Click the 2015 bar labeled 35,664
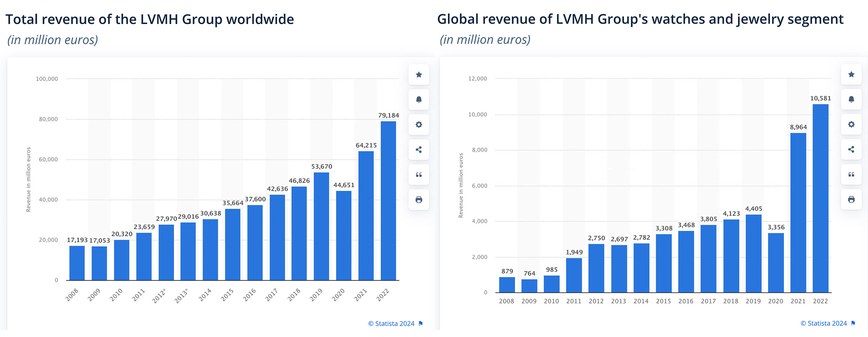The width and height of the screenshot is (868, 337). coord(233,244)
